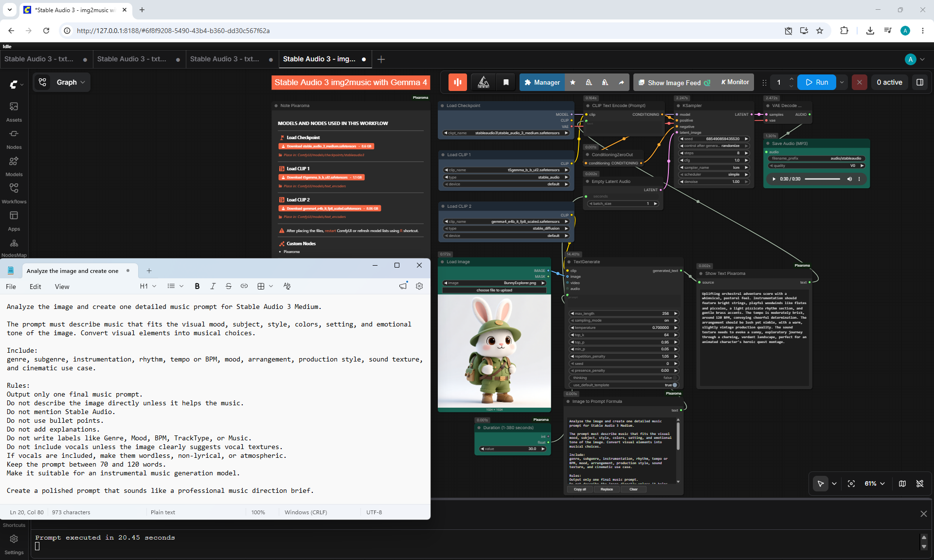Mute the Save Audio player volume

tap(850, 179)
